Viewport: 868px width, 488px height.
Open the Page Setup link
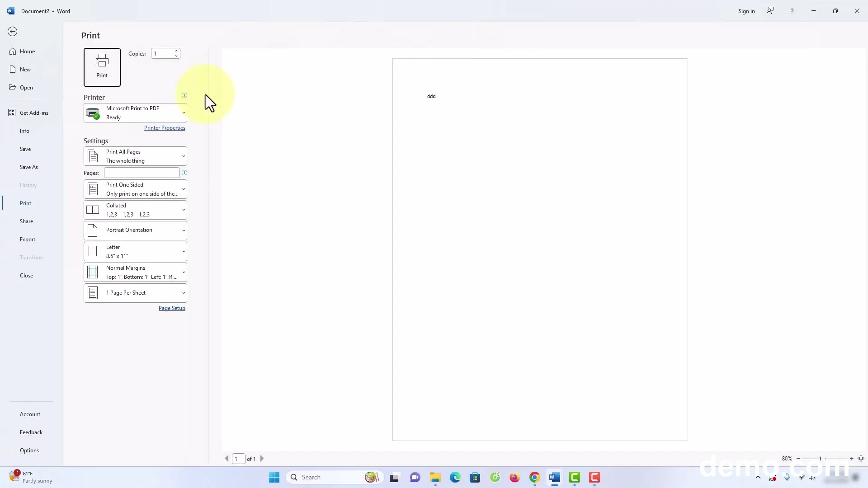point(172,308)
